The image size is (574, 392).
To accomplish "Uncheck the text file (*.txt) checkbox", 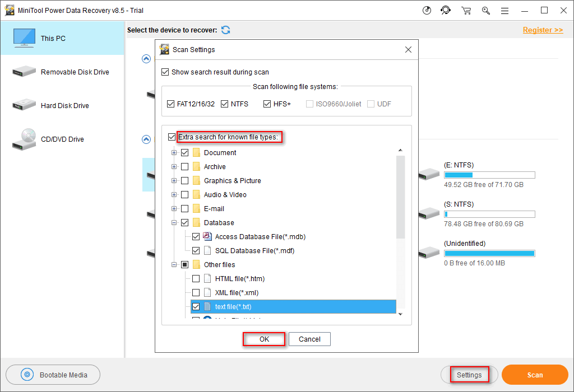I will pyautogui.click(x=196, y=306).
